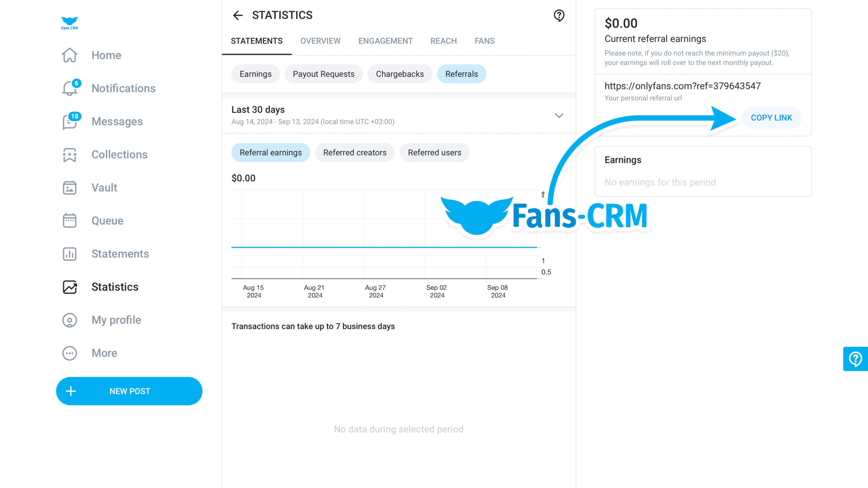Switch to the OVERVIEW tab
Screen dimensions: 868x488
tap(320, 41)
